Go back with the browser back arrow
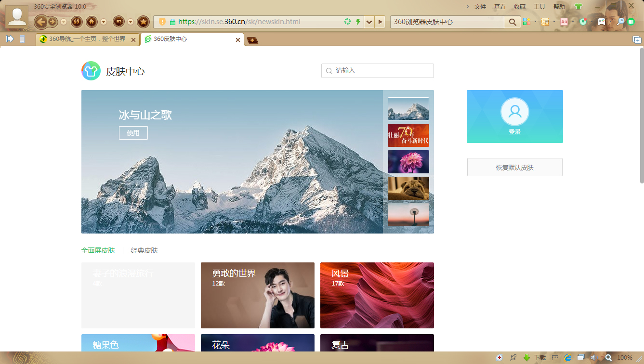644x364 pixels. pyautogui.click(x=41, y=22)
